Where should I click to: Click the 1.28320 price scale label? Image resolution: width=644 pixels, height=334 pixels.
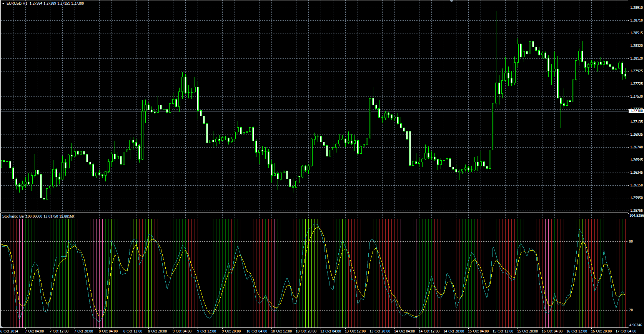click(x=636, y=46)
